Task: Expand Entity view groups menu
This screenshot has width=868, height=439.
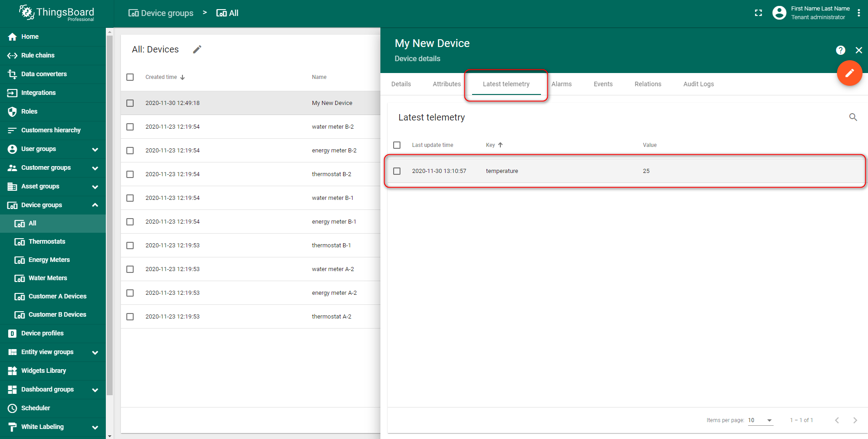Action: pyautogui.click(x=95, y=352)
